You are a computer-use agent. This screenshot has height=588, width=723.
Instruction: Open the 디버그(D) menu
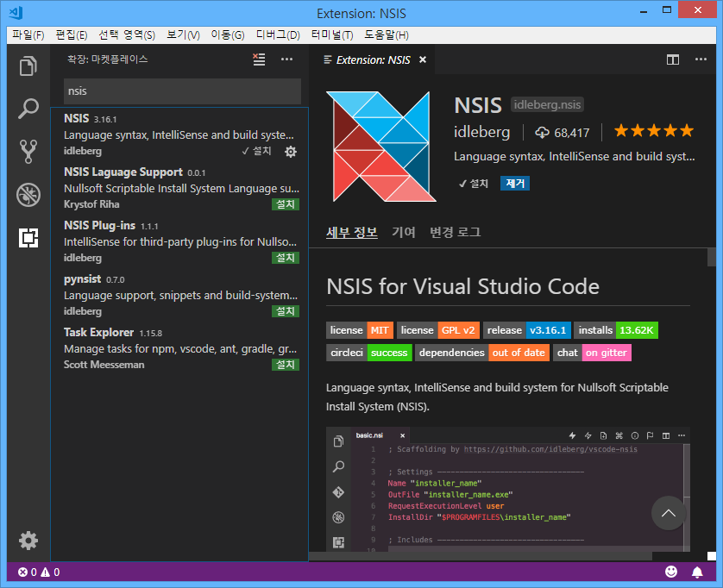[x=278, y=35]
